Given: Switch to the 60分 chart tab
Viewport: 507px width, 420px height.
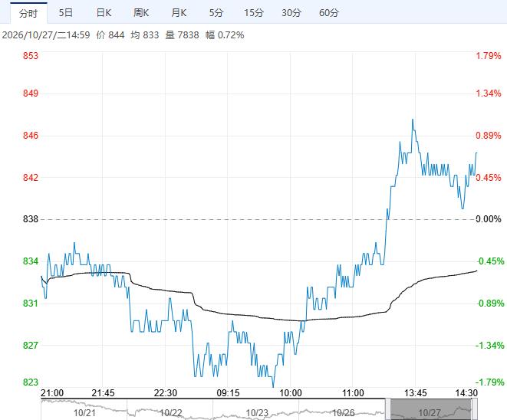Looking at the screenshot, I should click(329, 13).
